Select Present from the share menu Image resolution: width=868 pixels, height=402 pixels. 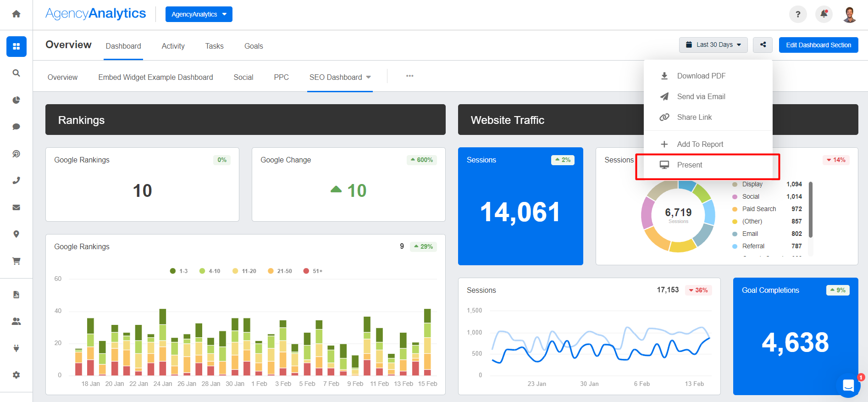(x=689, y=165)
